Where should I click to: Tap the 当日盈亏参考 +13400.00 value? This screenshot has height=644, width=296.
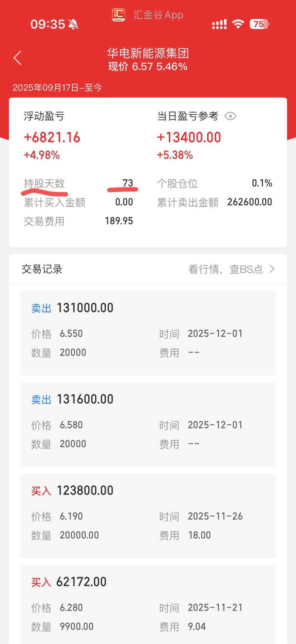pos(189,137)
